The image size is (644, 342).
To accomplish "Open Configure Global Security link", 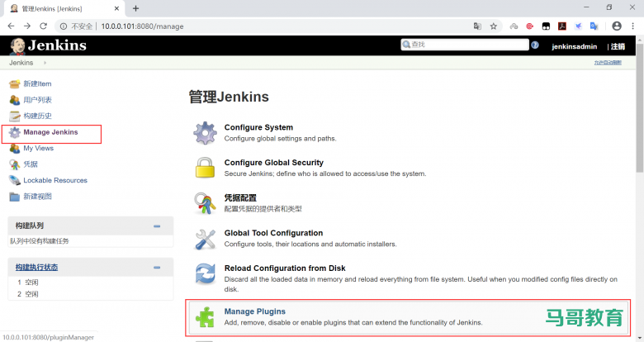I will click(x=274, y=163).
